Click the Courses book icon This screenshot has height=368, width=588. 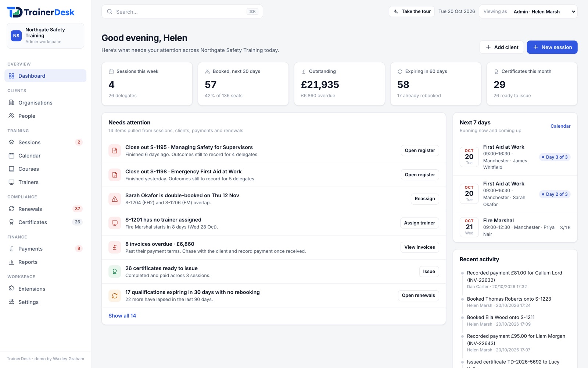point(11,169)
